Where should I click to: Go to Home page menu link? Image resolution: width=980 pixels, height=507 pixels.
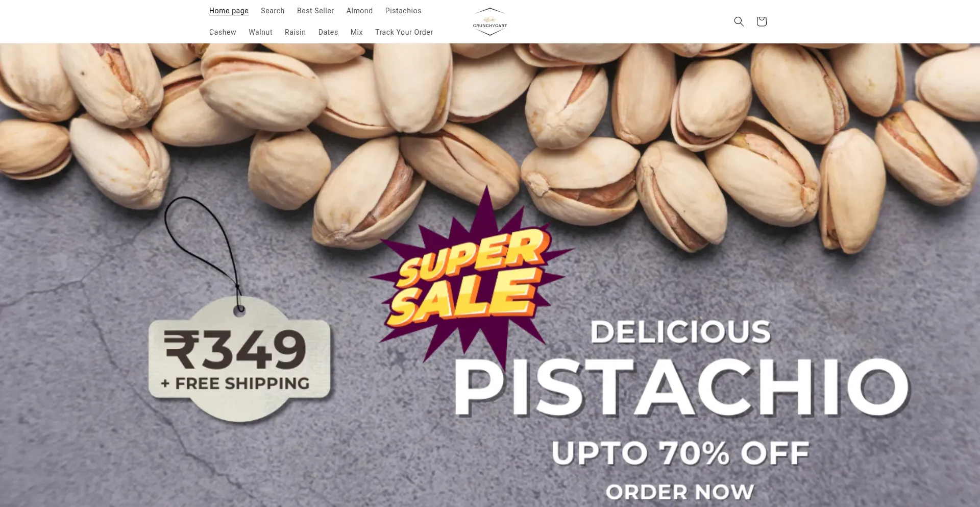click(x=229, y=11)
